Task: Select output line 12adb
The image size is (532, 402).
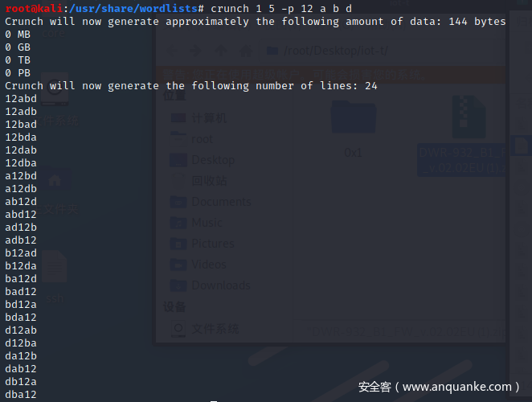Action: [21, 112]
